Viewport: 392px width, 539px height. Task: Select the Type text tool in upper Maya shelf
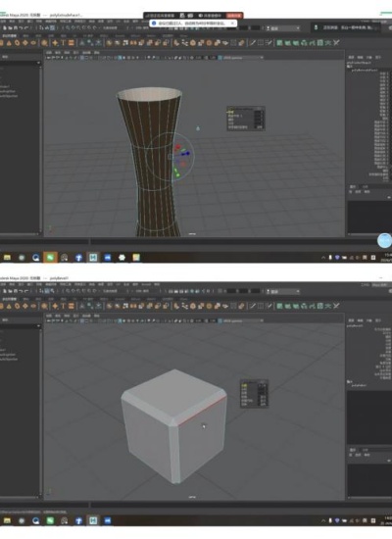(64, 43)
